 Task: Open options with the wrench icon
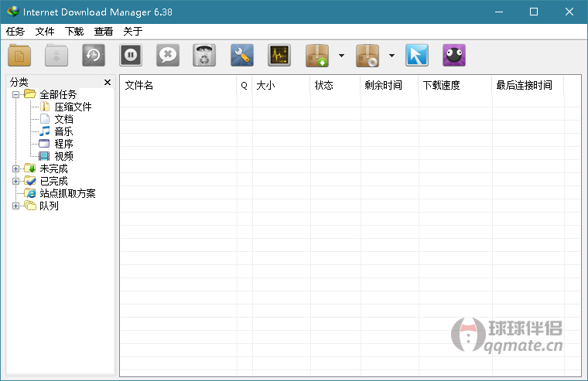click(x=242, y=56)
